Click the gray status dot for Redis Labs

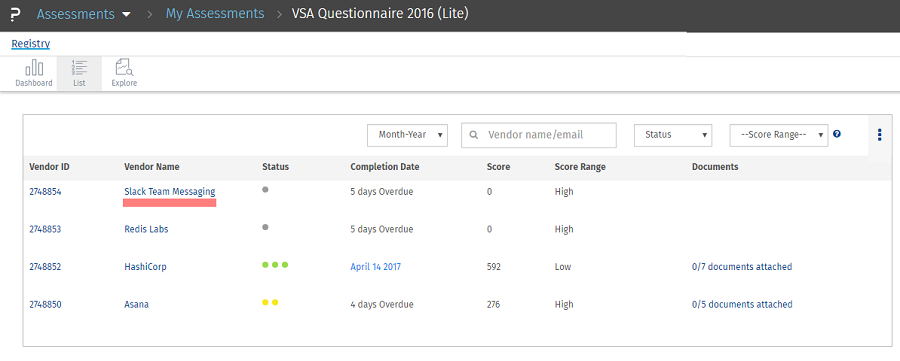pos(265,227)
